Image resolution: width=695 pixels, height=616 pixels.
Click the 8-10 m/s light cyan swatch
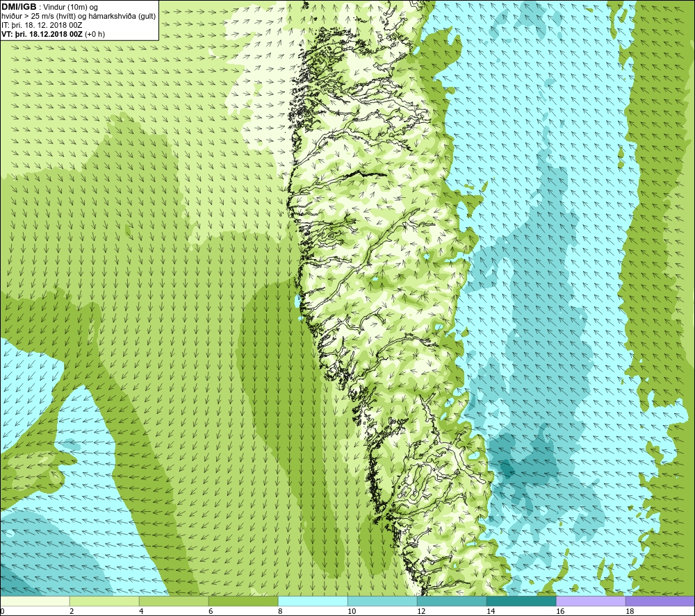click(313, 601)
